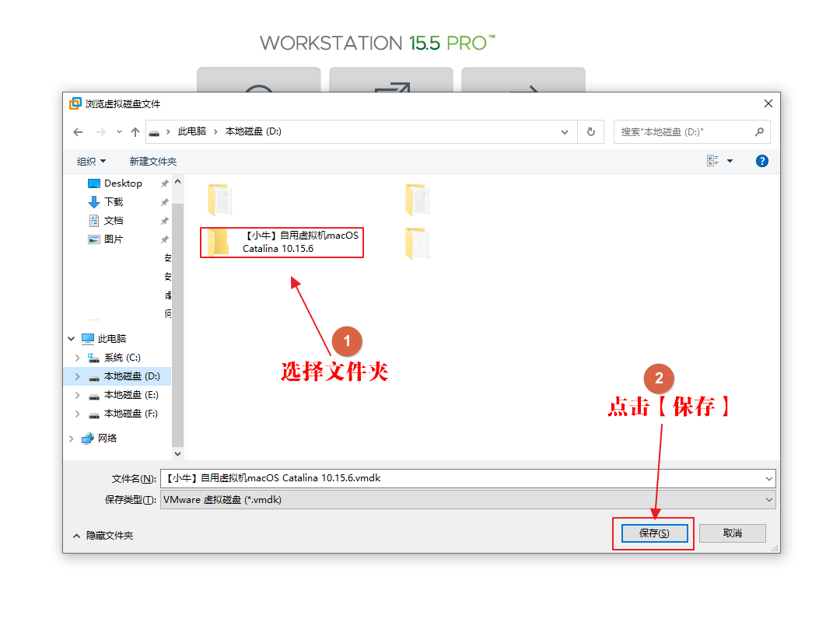Close the 浏览虚拟磁盘文件 dialog

(768, 103)
